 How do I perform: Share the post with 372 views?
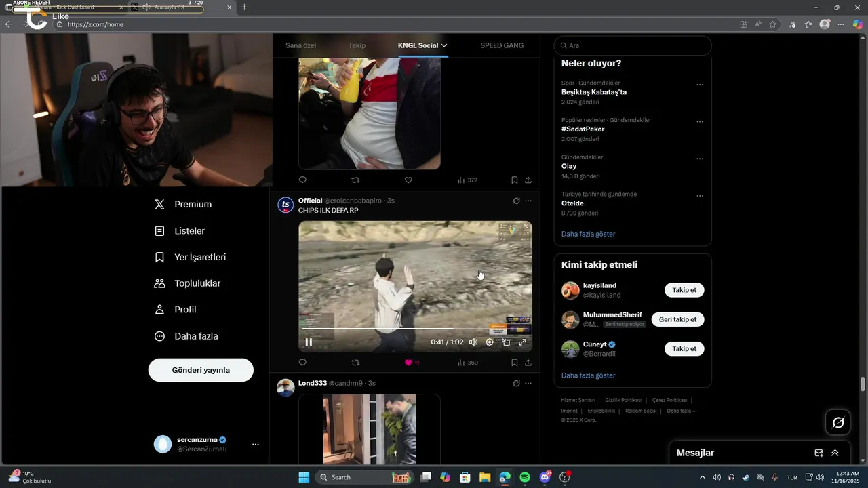click(528, 180)
